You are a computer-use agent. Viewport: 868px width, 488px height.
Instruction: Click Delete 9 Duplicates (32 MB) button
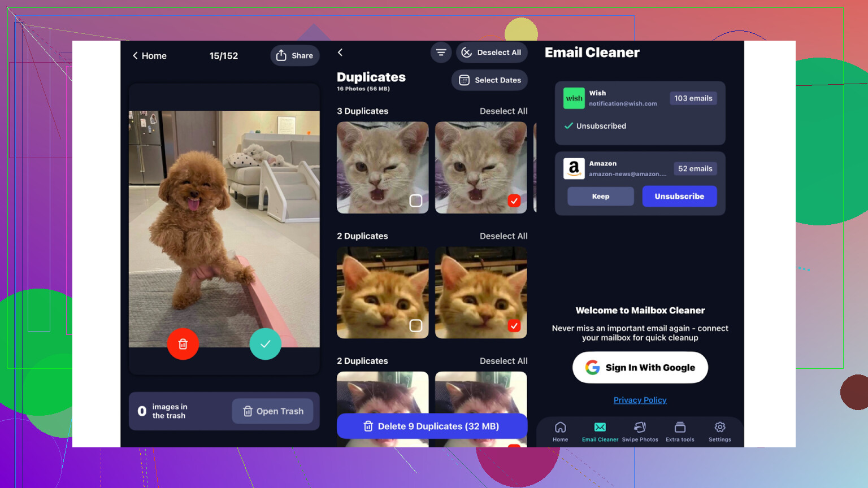click(x=432, y=426)
